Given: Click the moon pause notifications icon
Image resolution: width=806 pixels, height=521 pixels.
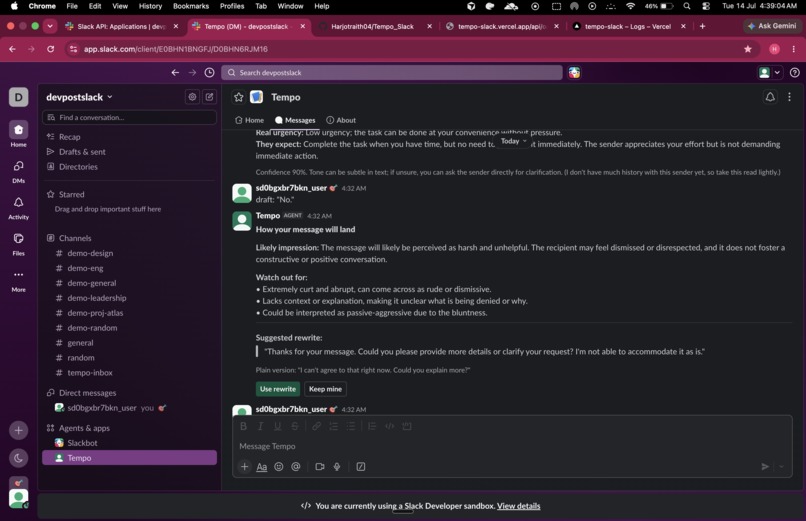Looking at the screenshot, I should point(19,458).
